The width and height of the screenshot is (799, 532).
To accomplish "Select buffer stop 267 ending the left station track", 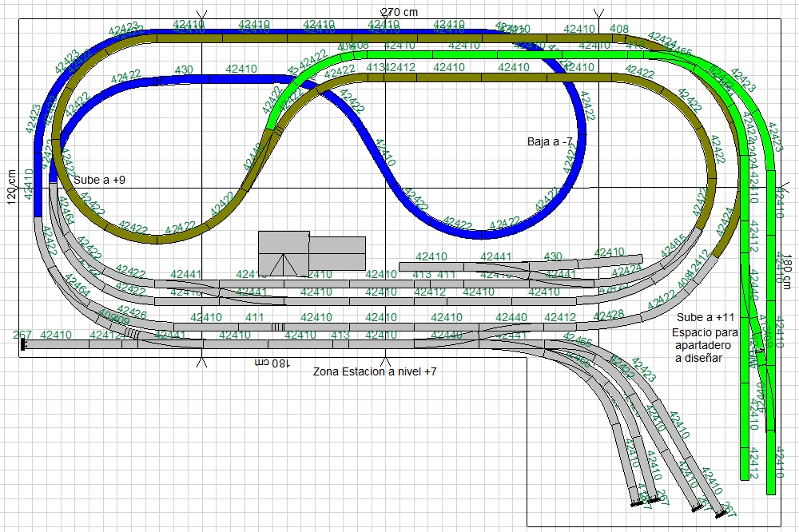I will (23, 344).
